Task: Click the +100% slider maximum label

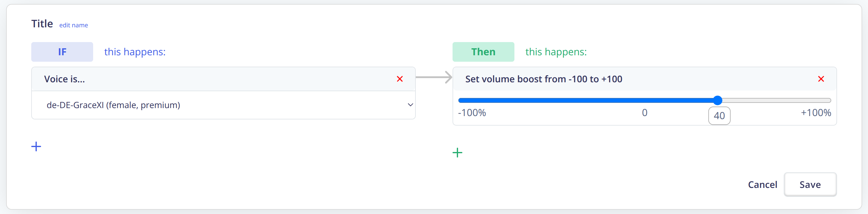Action: click(x=816, y=113)
